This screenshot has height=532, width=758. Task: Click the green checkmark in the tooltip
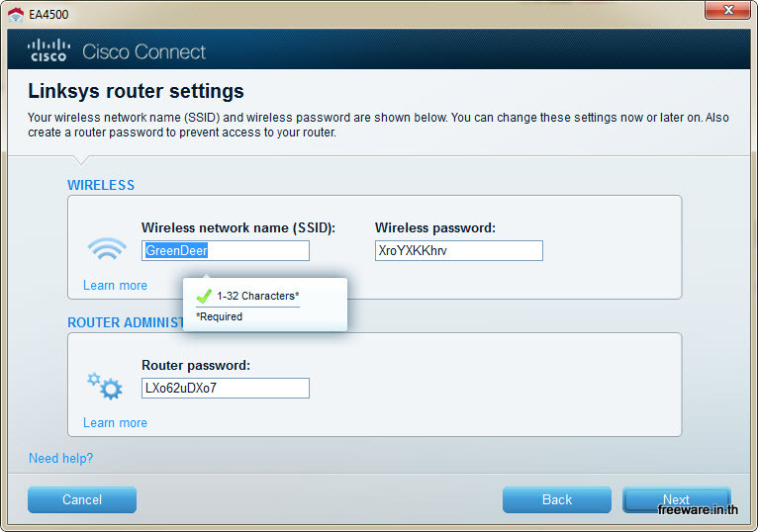tap(204, 296)
